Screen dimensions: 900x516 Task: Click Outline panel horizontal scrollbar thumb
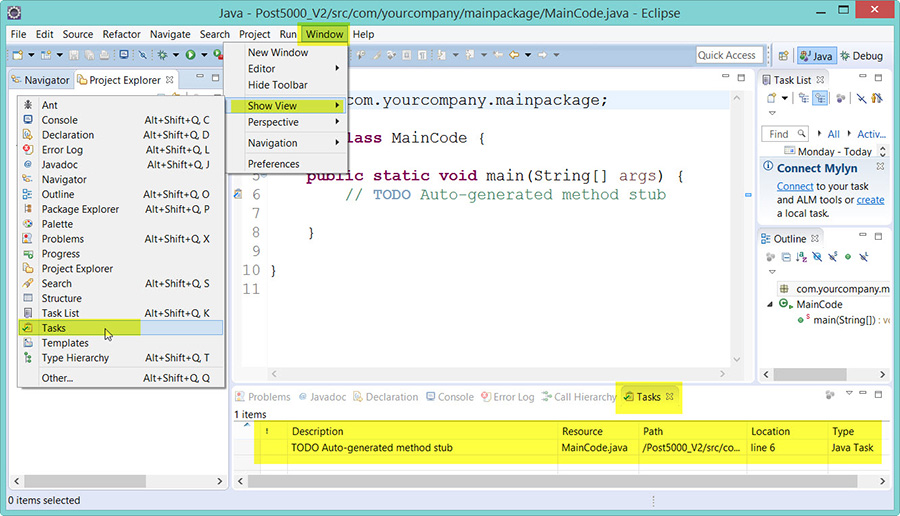click(810, 374)
